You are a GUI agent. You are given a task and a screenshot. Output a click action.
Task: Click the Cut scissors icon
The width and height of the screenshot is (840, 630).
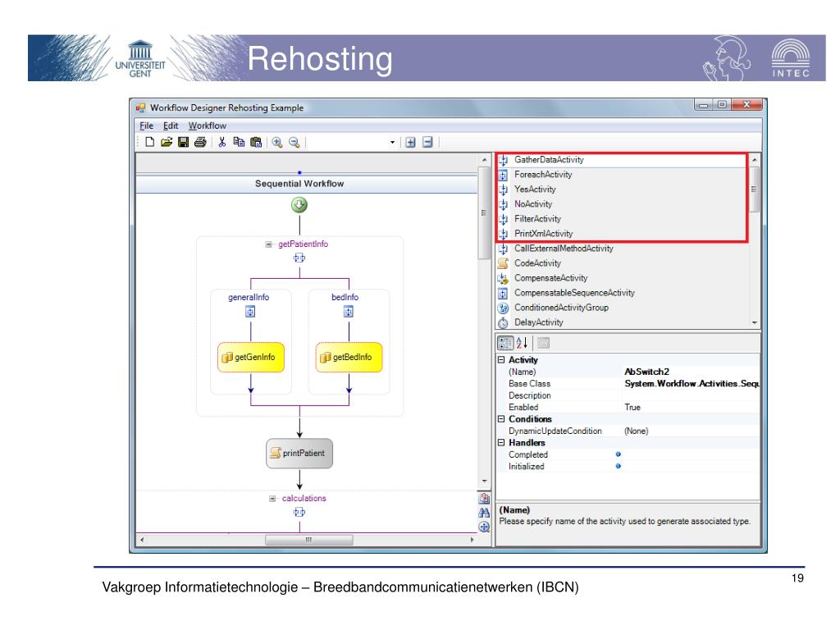click(x=222, y=142)
